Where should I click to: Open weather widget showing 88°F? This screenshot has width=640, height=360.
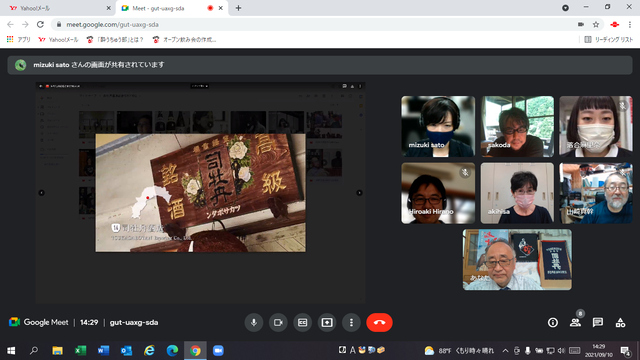click(459, 351)
